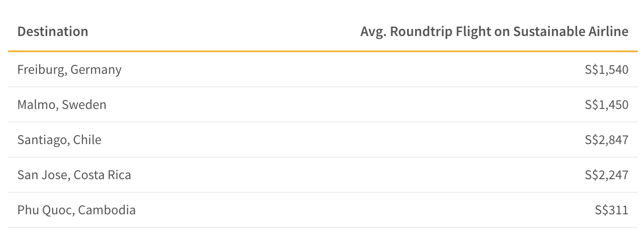The height and width of the screenshot is (235, 644).
Task: Click the yellow divider under the header
Action: click(322, 51)
